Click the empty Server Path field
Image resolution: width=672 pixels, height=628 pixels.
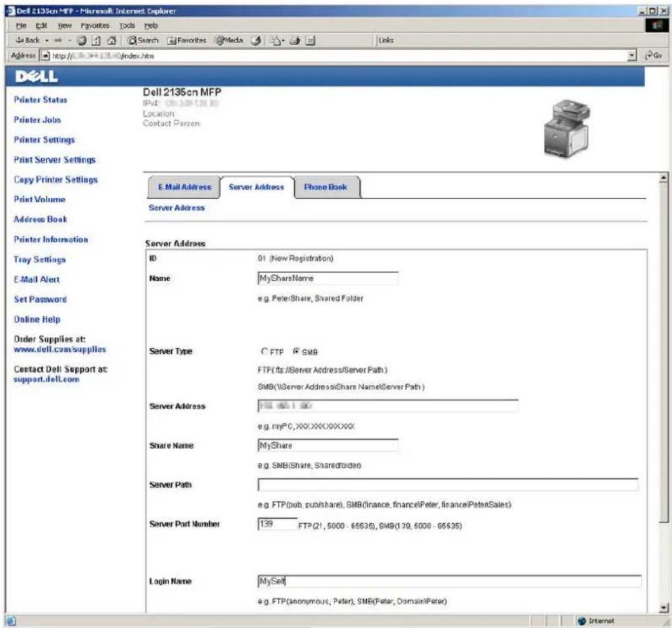[x=448, y=485]
